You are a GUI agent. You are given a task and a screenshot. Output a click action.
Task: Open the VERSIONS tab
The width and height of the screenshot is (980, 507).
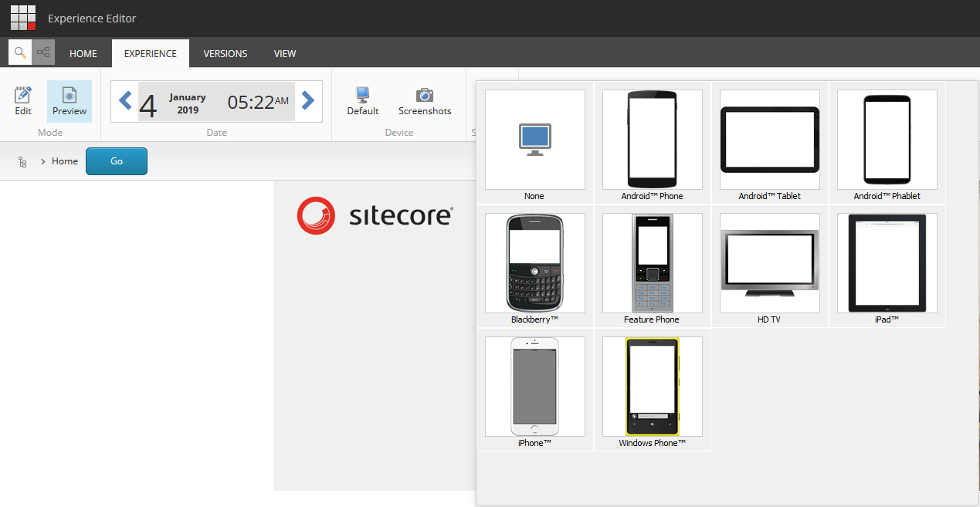(226, 54)
